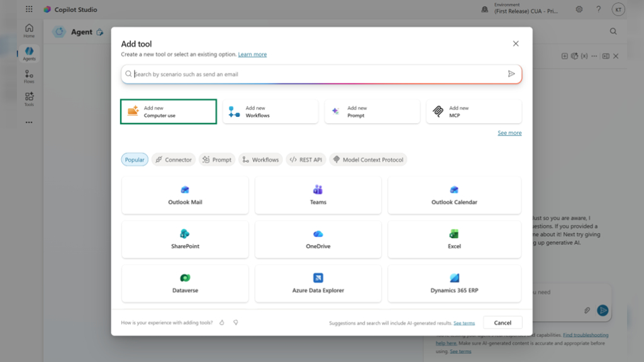Select Add new Computer use card
644x362 pixels.
(169, 112)
